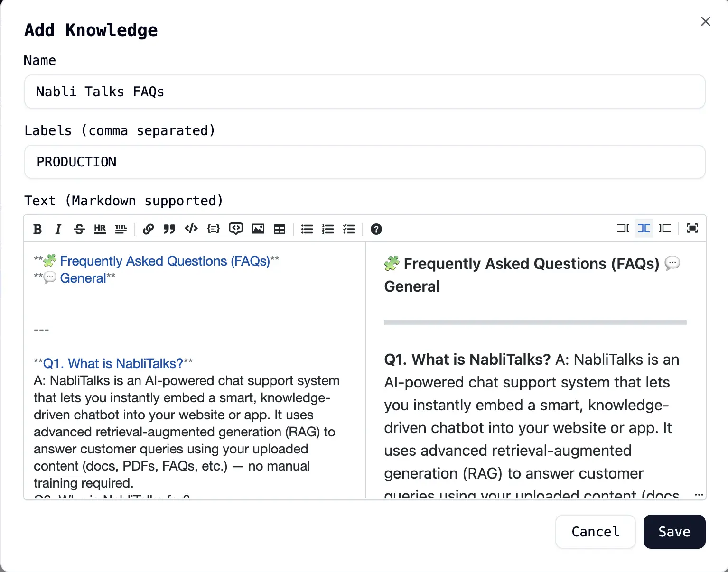
Task: Insert an image into the text
Action: tap(258, 229)
